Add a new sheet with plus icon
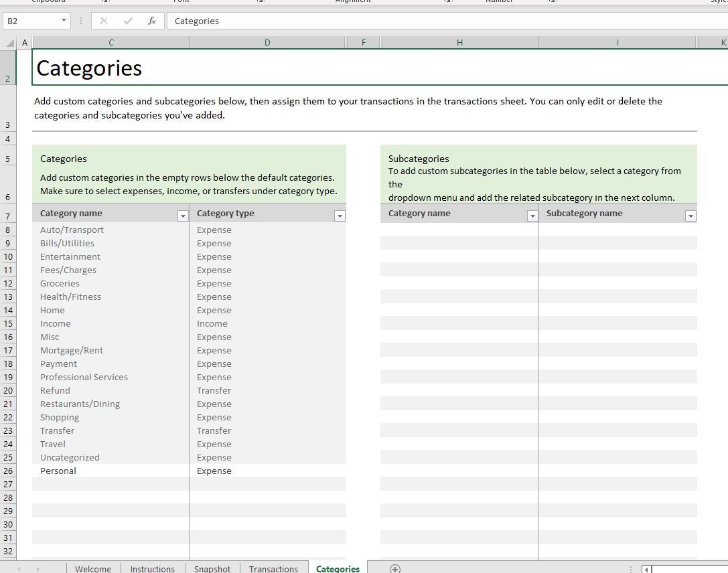This screenshot has height=573, width=728. 395,569
